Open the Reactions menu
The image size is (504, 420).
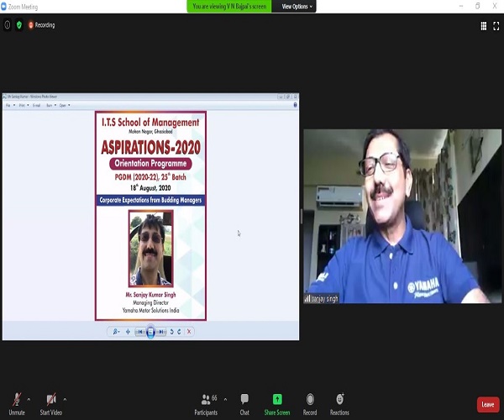coord(339,404)
